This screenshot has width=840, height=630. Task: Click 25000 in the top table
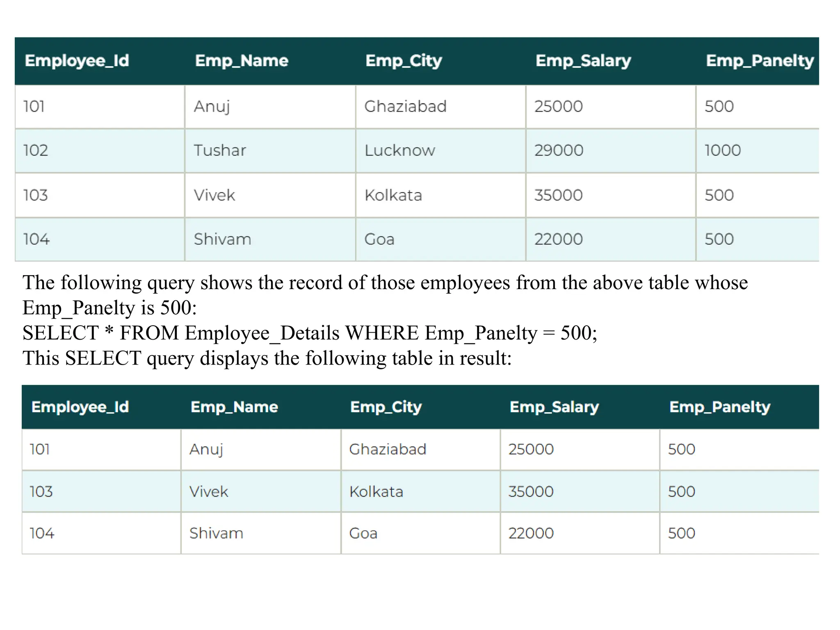pos(558,106)
